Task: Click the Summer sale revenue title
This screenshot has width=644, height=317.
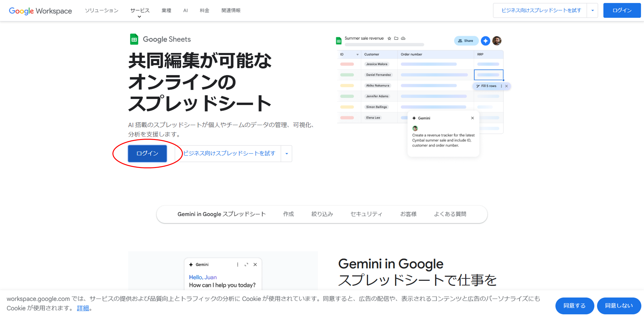Action: [364, 38]
